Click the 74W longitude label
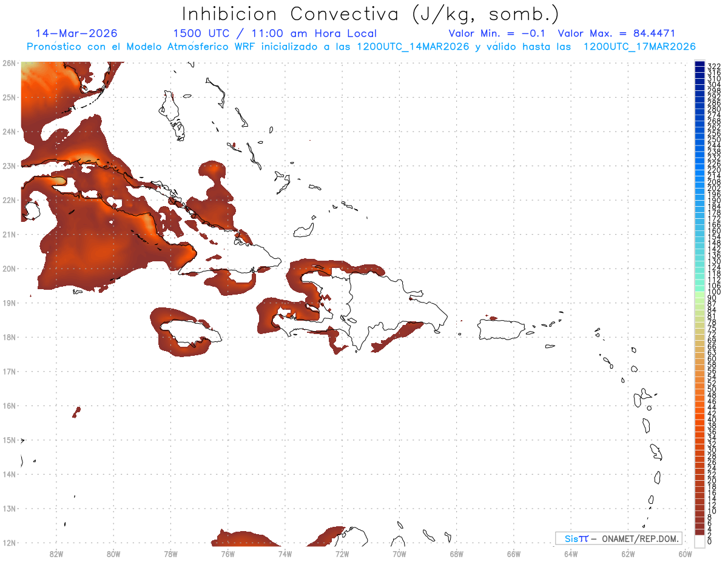Image resolution: width=728 pixels, height=562 pixels. tap(285, 553)
